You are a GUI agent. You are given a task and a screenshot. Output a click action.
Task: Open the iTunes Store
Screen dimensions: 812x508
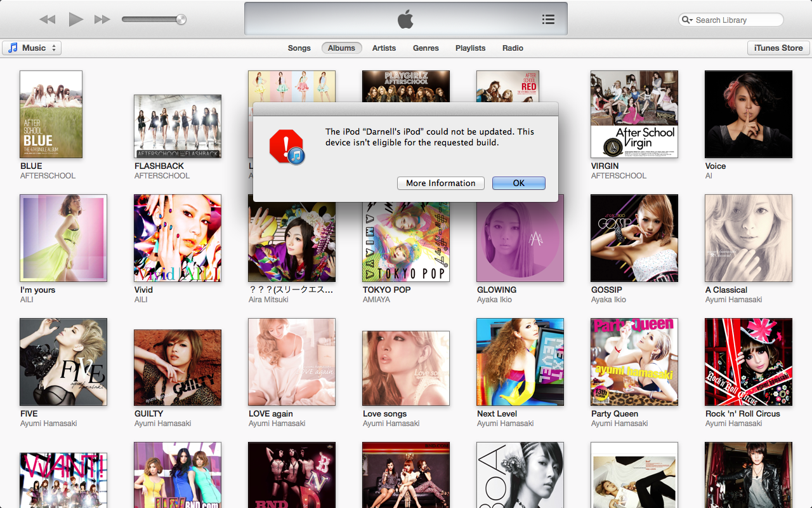coord(778,48)
